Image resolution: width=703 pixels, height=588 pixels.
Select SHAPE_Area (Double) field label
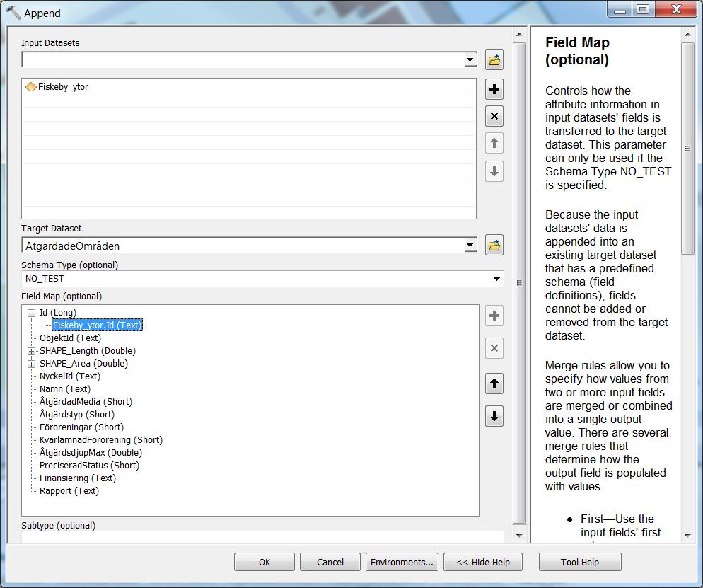(x=84, y=363)
